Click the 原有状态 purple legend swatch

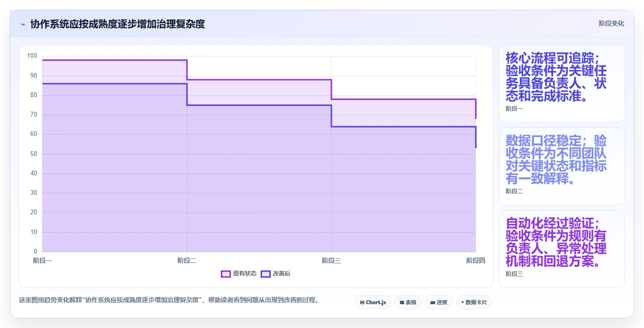[226, 274]
